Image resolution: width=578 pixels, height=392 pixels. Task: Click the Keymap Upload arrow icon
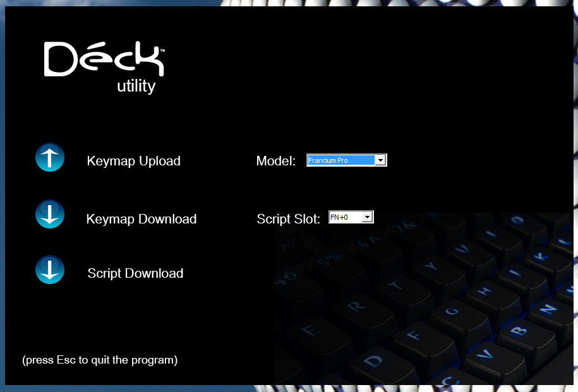tap(50, 157)
